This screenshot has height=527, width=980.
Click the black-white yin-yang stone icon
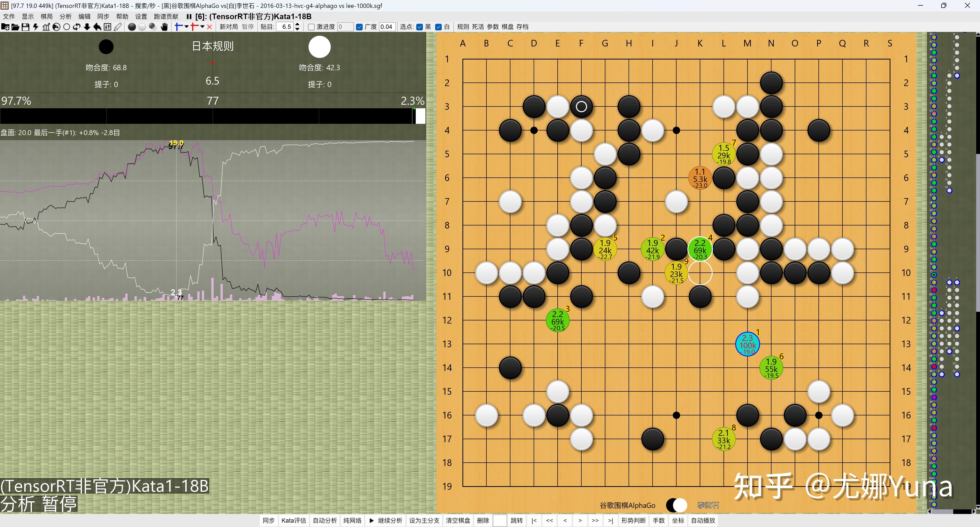56,27
